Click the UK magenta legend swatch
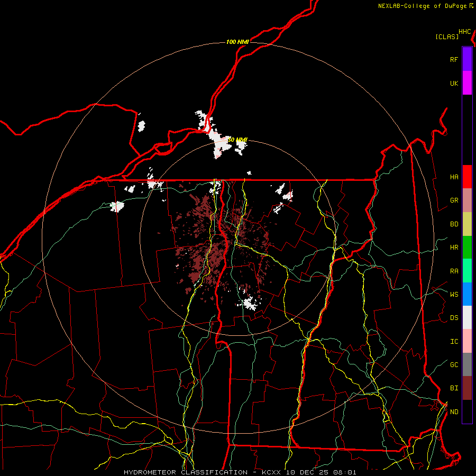The image size is (476, 476). coord(467,83)
